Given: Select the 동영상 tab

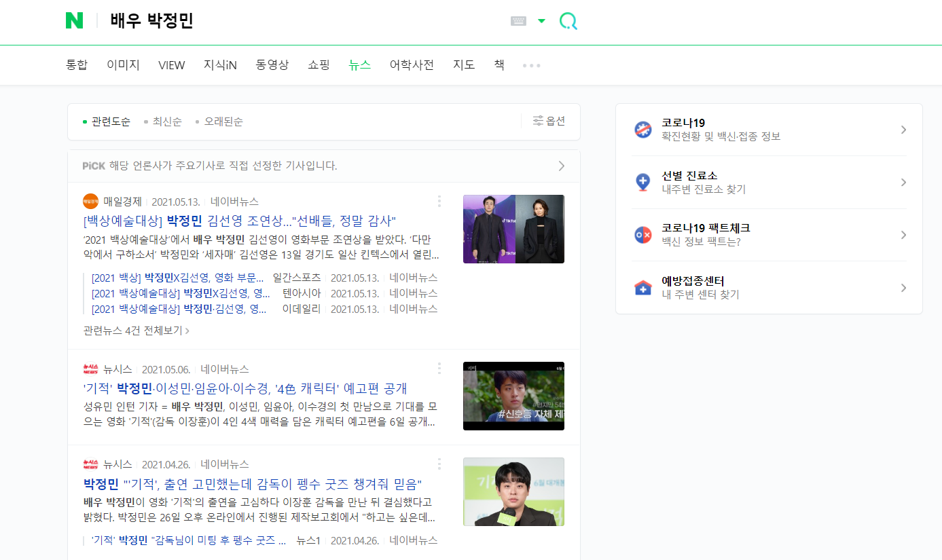Looking at the screenshot, I should pyautogui.click(x=272, y=65).
